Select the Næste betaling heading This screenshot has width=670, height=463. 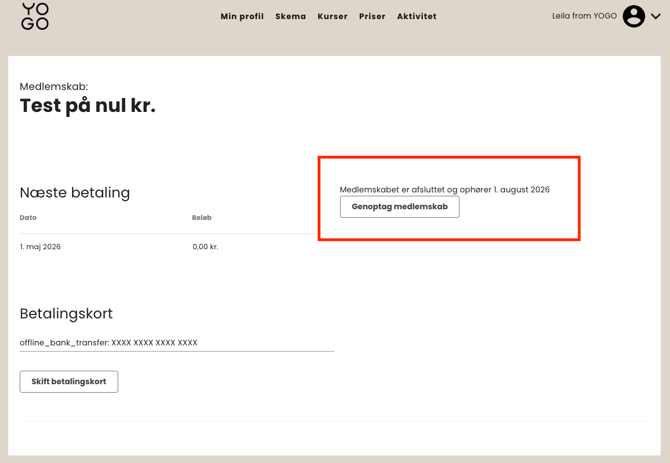click(x=75, y=193)
